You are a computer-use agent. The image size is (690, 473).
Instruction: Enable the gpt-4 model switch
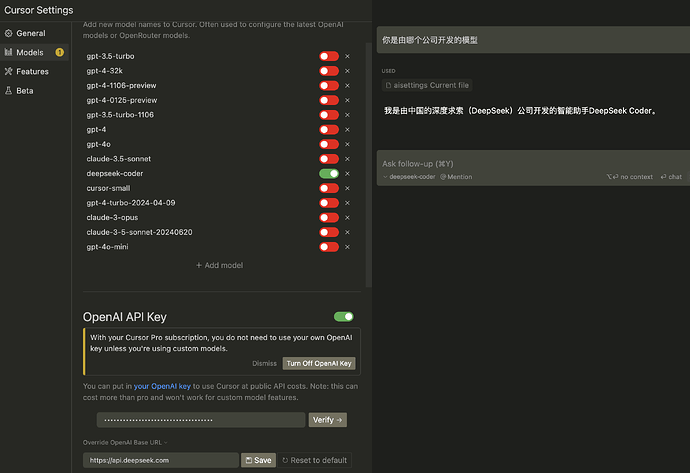329,129
